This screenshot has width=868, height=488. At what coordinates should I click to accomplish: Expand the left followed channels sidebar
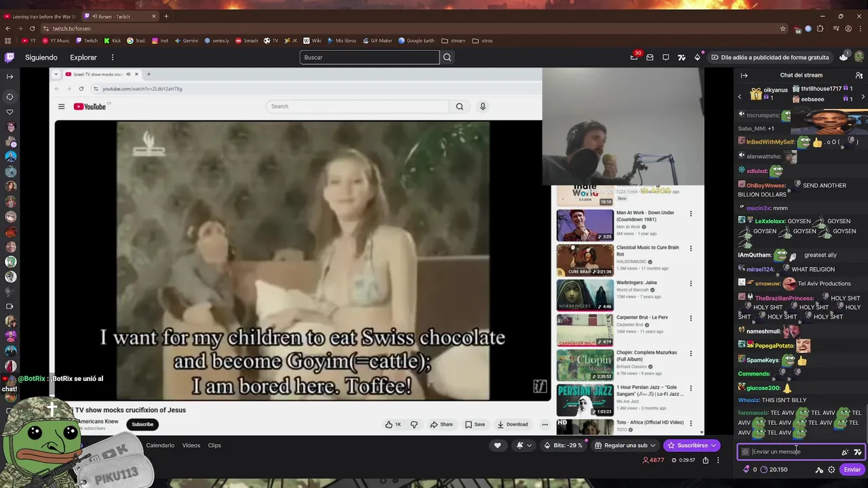coord(9,77)
